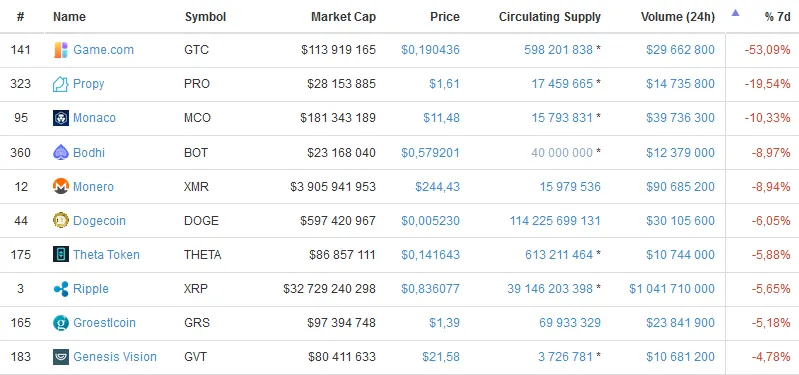
Task: Click the Groestlcoin logo icon
Action: point(61,323)
